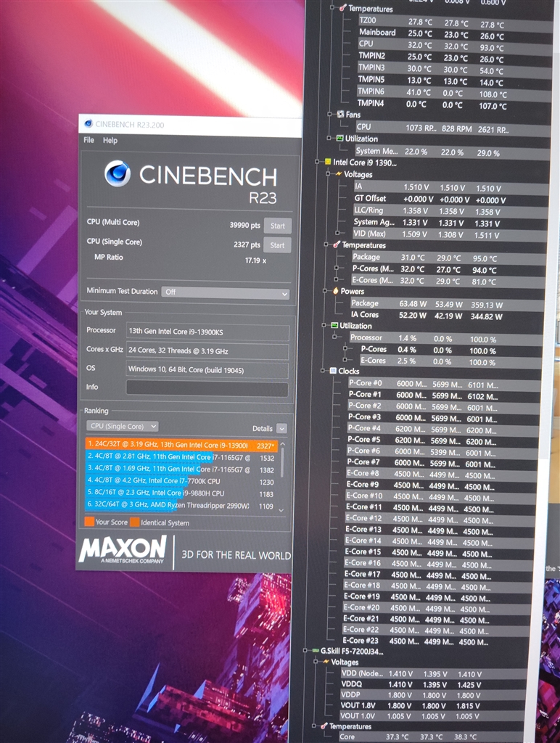Click the empty Info input field

(207, 389)
